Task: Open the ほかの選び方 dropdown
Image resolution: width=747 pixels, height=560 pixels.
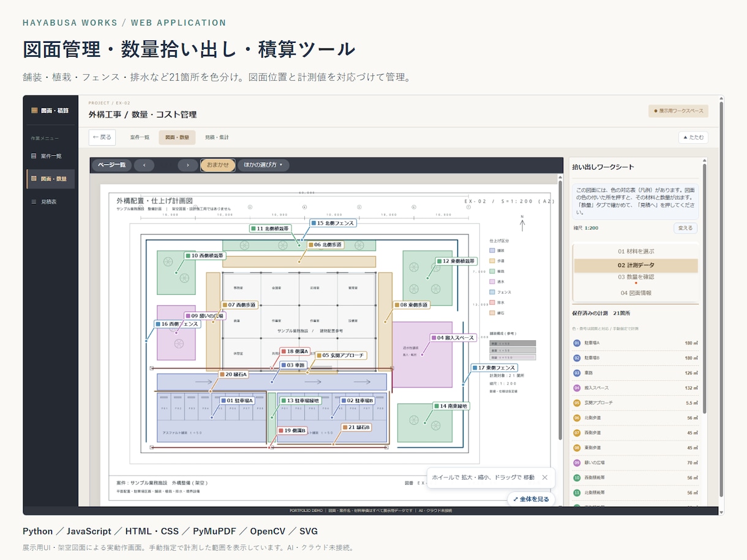Action: coord(263,165)
